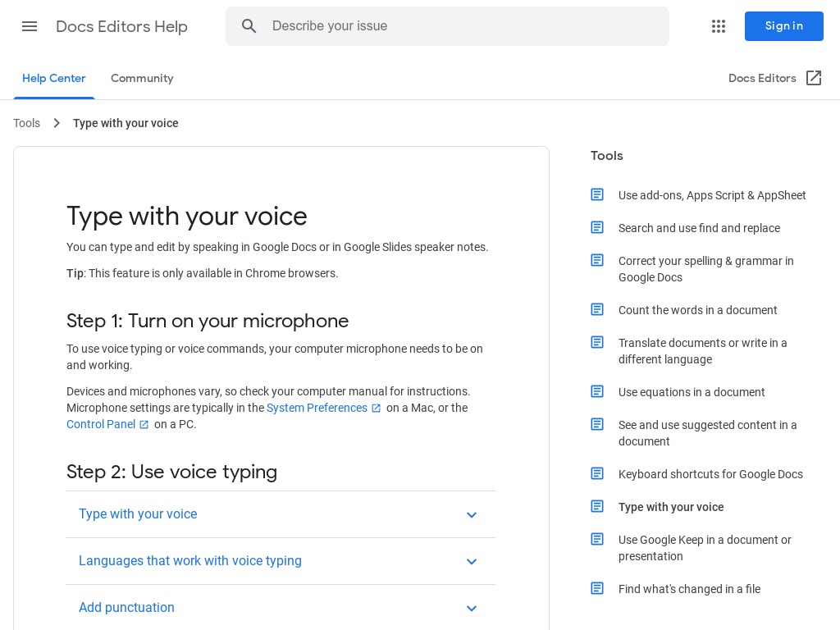Open the Docs Editors link
This screenshot has height=630, width=840.
click(762, 78)
